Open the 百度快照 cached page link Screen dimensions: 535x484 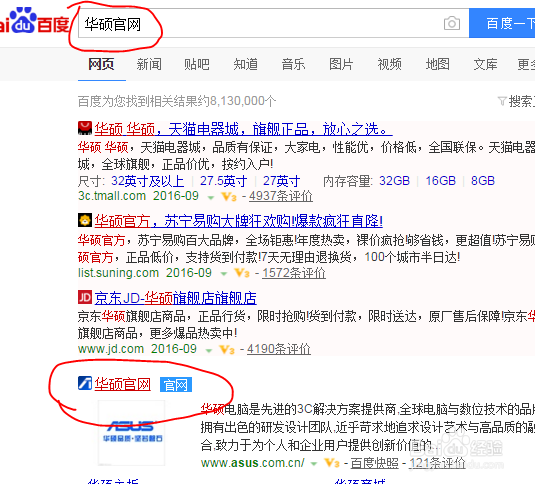tap(375, 463)
